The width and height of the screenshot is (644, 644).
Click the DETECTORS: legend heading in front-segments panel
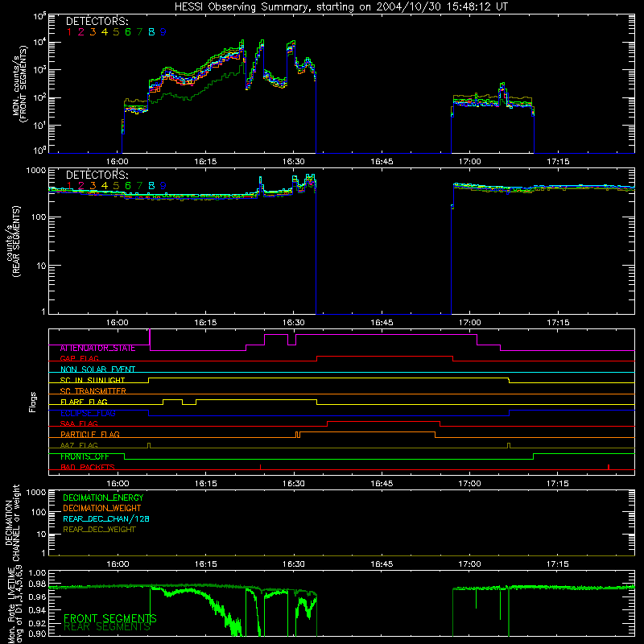click(x=97, y=22)
